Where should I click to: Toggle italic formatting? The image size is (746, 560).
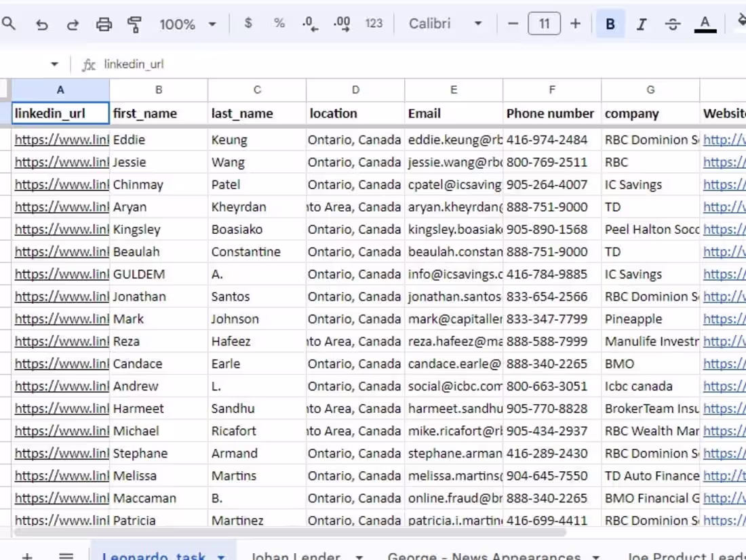tap(641, 24)
